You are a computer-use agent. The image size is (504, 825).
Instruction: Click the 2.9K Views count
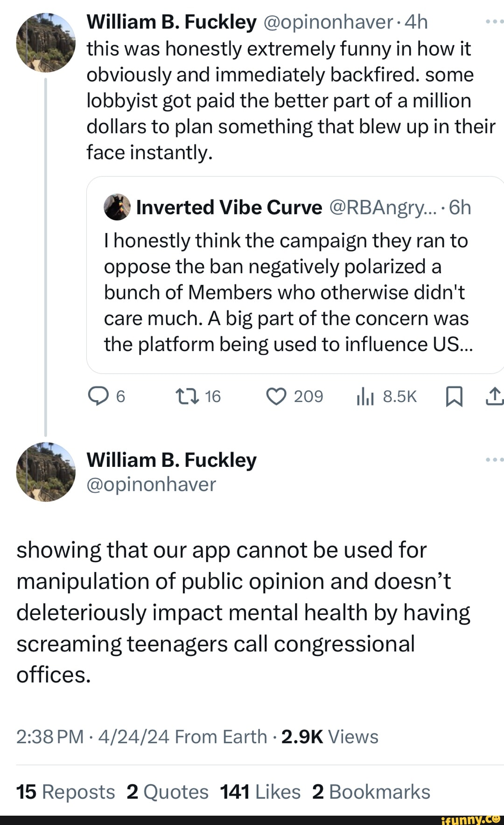point(329,737)
